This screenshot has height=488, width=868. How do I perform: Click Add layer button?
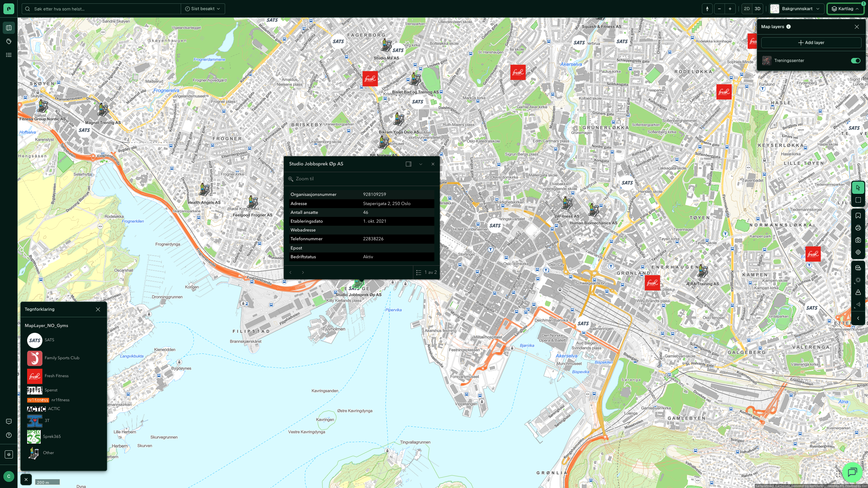811,43
